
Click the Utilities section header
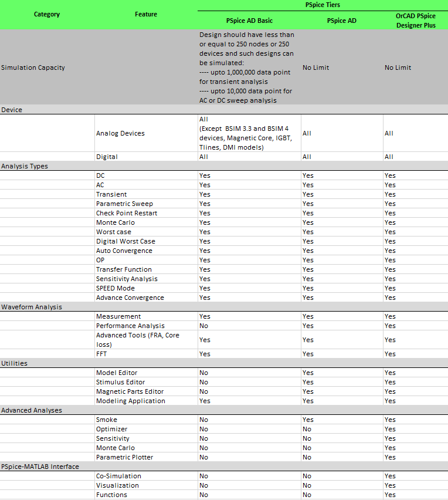click(x=224, y=363)
